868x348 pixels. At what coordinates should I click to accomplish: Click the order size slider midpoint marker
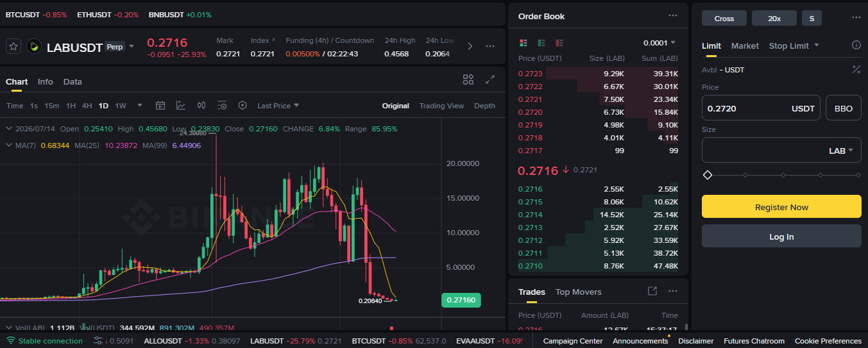[x=783, y=174]
